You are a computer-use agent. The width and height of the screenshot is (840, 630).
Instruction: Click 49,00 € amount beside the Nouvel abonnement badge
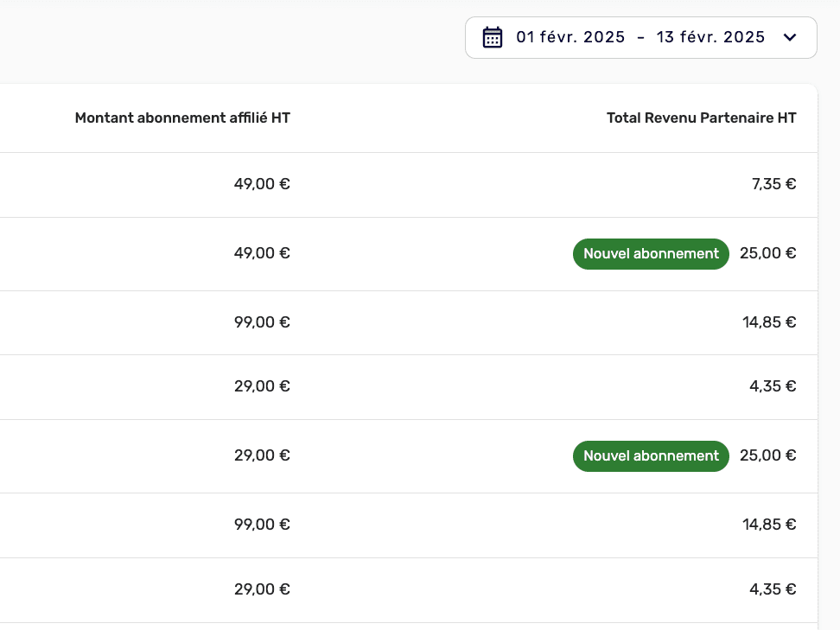(x=262, y=253)
